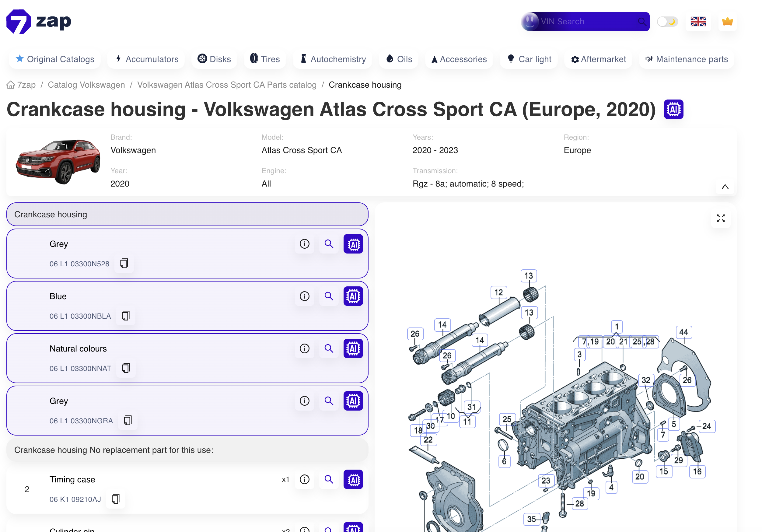Open AI lookup for the Grey 06 L1 03300NGRA part

pos(353,401)
